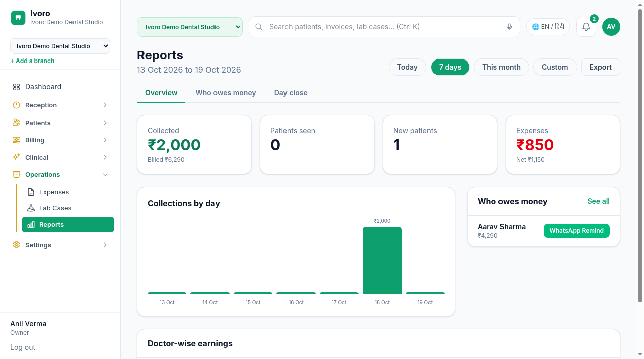Click the Billing cash icon
The width and height of the screenshot is (644, 359).
coord(16,140)
